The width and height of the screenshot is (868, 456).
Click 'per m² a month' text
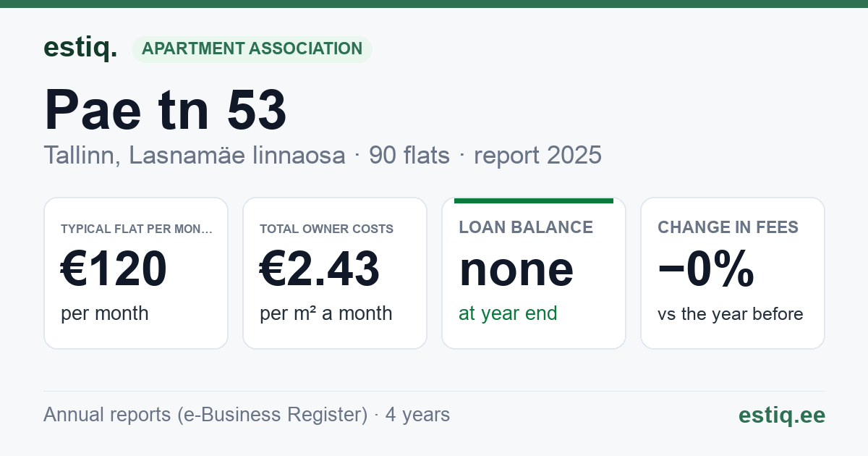click(325, 313)
